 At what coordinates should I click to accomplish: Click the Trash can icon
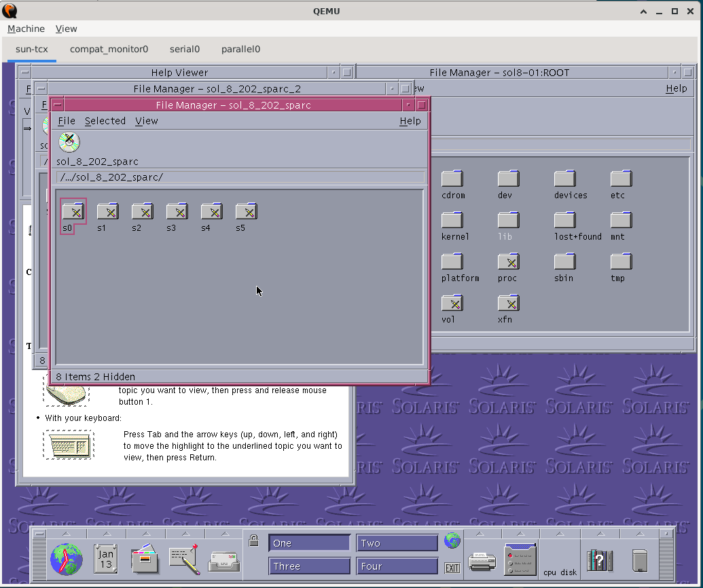point(639,560)
